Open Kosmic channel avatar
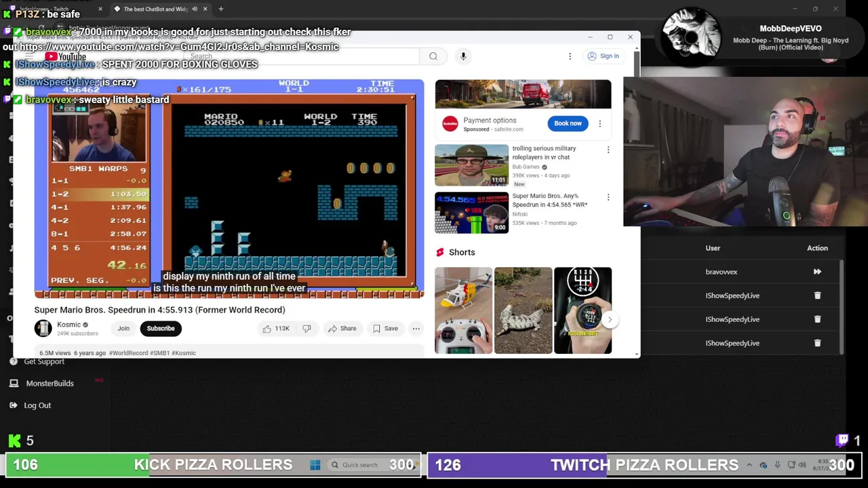 [x=43, y=328]
